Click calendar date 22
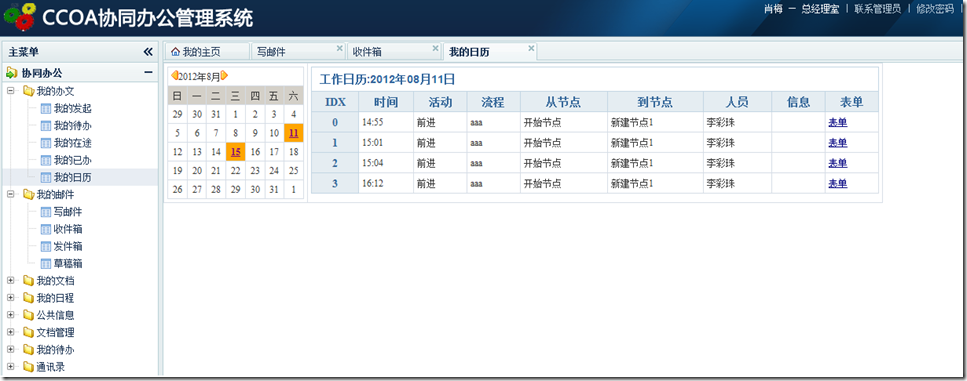This screenshot has width=967, height=381. click(x=235, y=171)
